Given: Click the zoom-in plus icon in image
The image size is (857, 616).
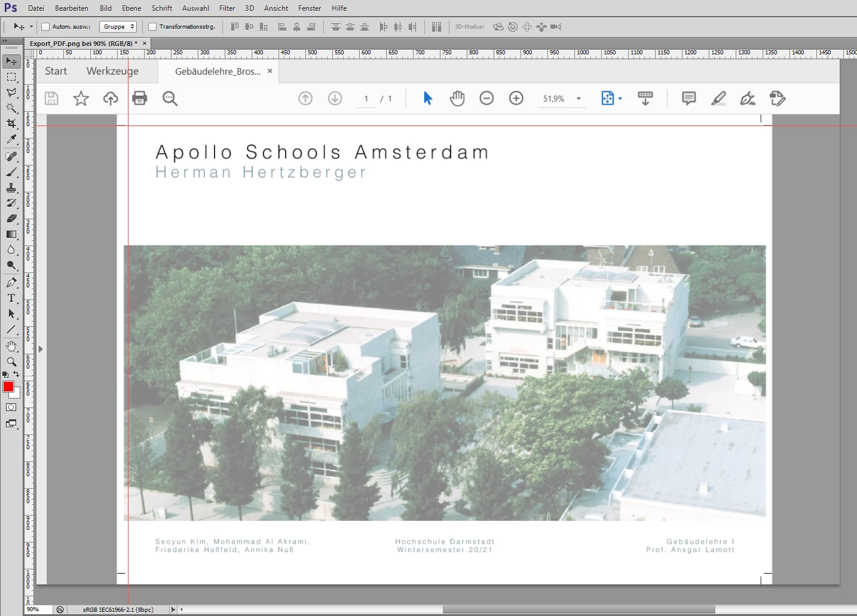Looking at the screenshot, I should [x=516, y=98].
